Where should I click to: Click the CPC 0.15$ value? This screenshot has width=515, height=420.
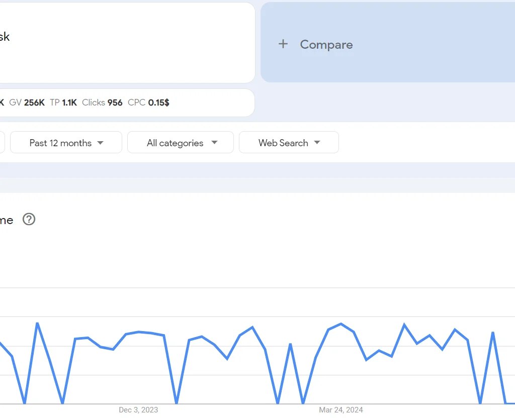tap(148, 102)
